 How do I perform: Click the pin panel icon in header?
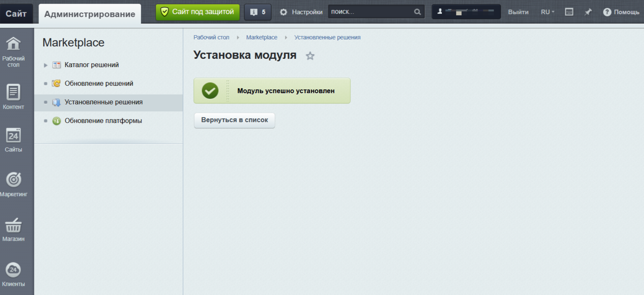(x=588, y=12)
